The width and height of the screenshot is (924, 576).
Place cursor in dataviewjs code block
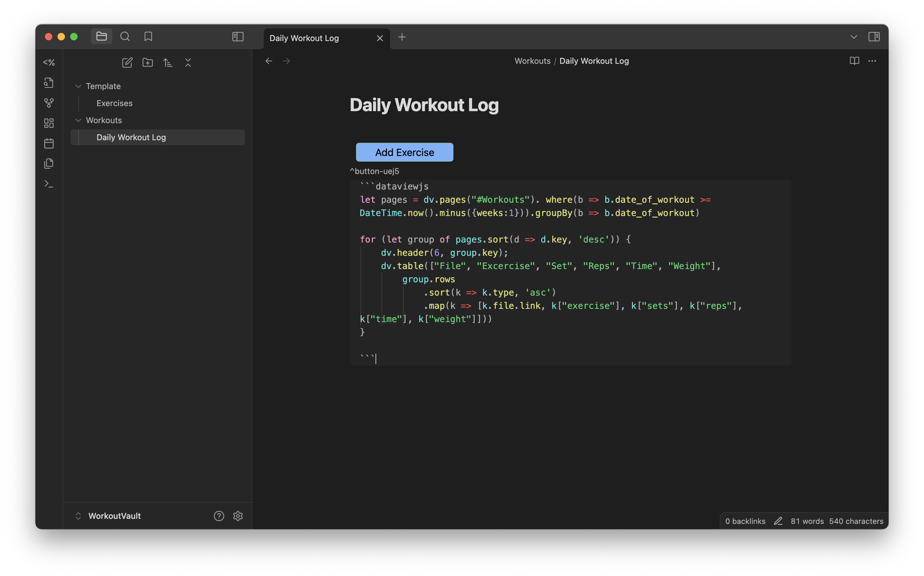click(570, 273)
